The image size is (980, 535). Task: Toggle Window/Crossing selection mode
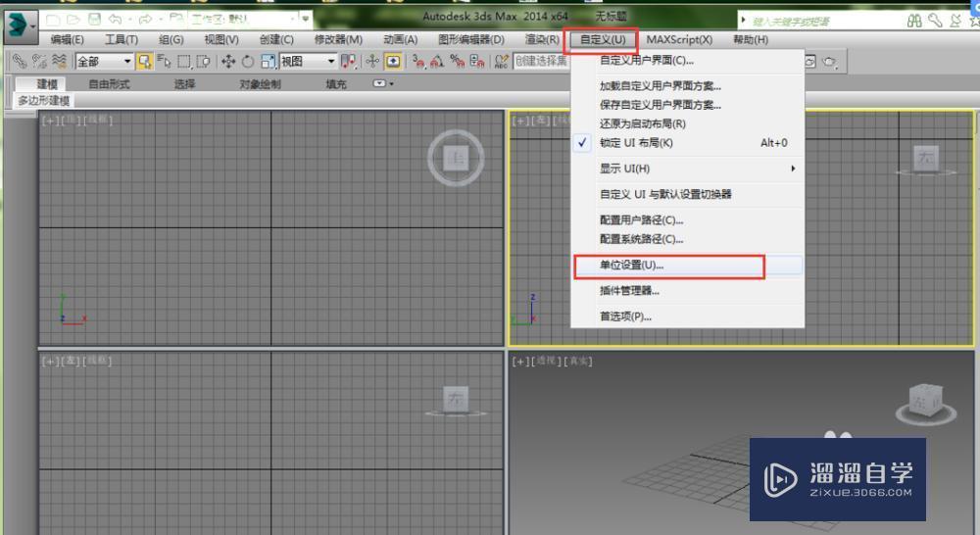pos(204,62)
